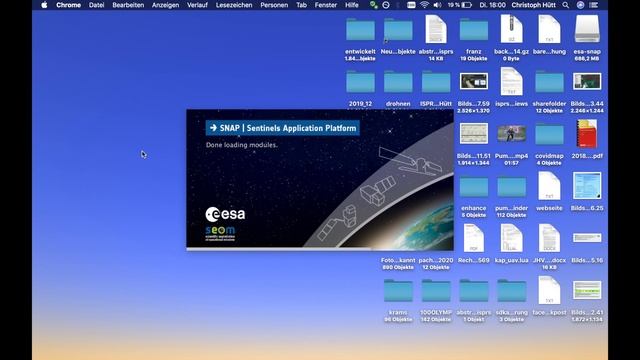Open the Personen menu

[x=274, y=5]
